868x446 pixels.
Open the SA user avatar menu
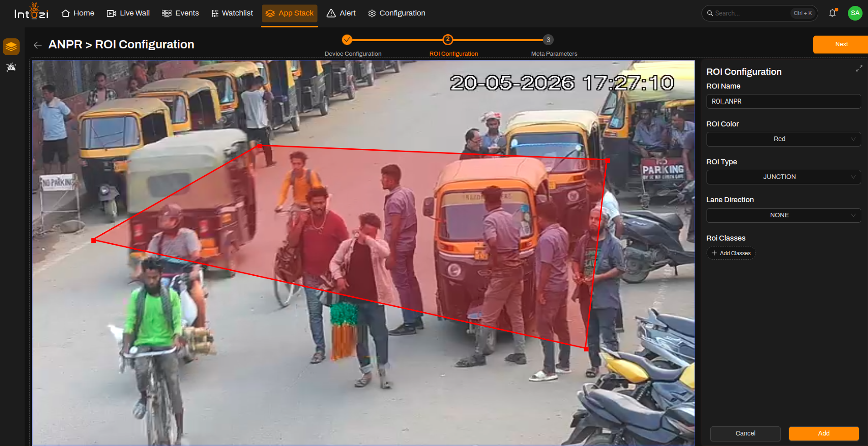pyautogui.click(x=855, y=13)
